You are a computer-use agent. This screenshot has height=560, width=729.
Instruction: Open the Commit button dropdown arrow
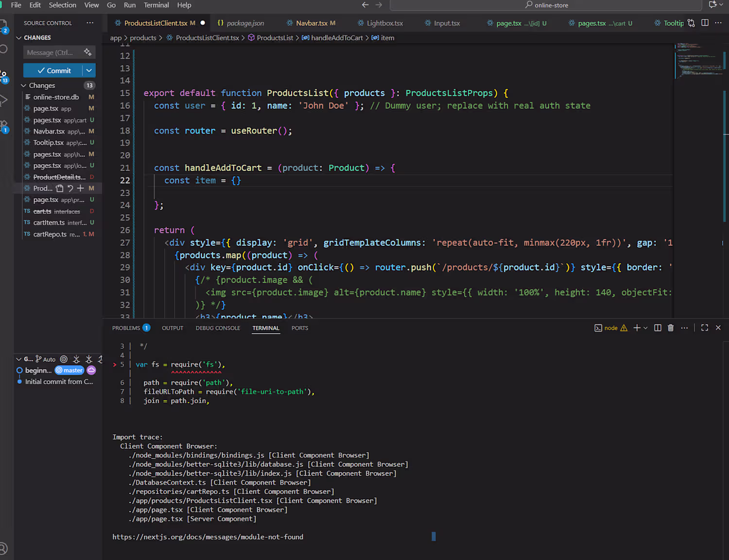coord(89,70)
